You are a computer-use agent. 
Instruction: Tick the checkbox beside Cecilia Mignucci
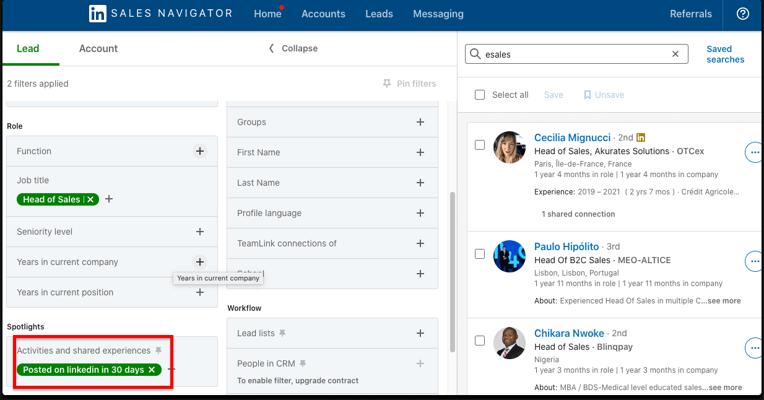[480, 145]
